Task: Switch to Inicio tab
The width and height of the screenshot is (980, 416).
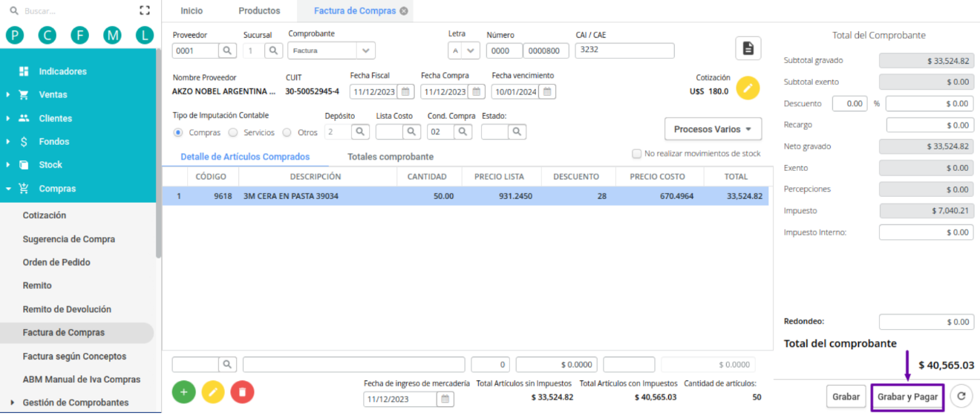Action: coord(192,11)
